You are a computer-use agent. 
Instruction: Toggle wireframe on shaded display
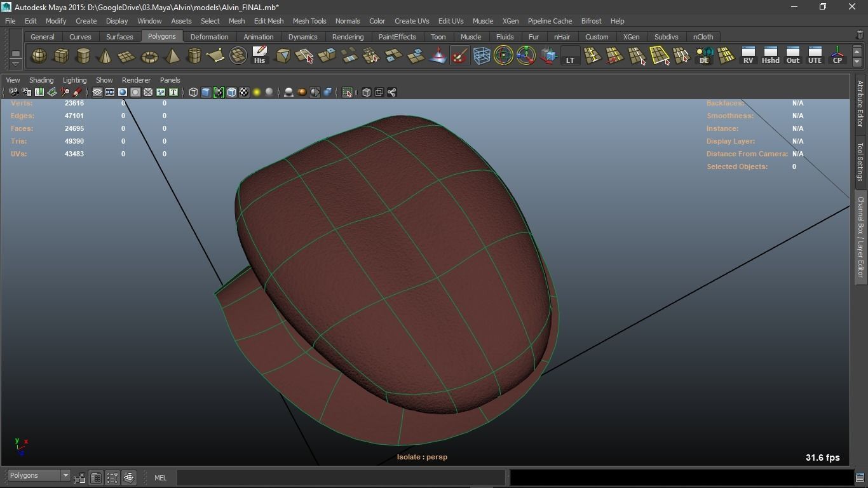point(231,92)
